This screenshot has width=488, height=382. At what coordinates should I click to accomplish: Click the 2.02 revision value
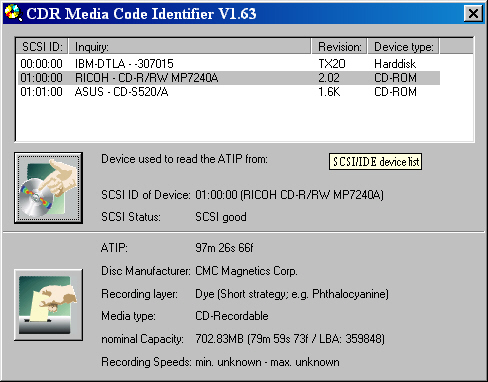click(329, 78)
